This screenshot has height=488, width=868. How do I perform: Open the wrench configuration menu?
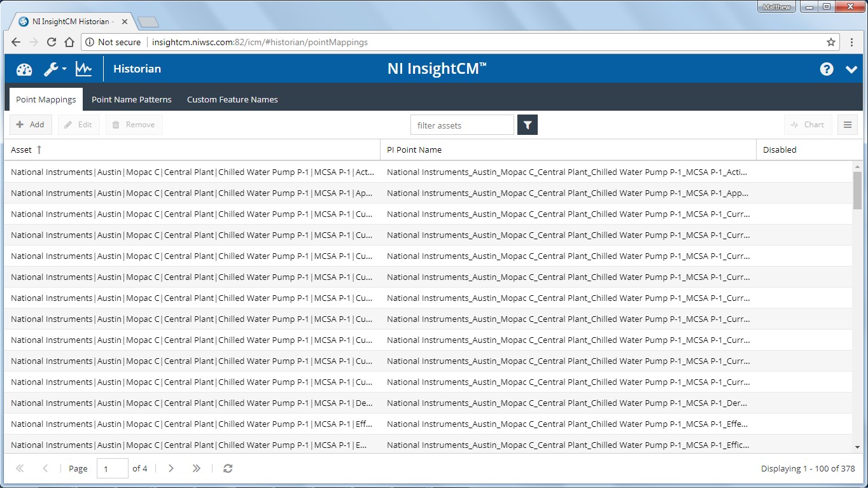pyautogui.click(x=54, y=69)
